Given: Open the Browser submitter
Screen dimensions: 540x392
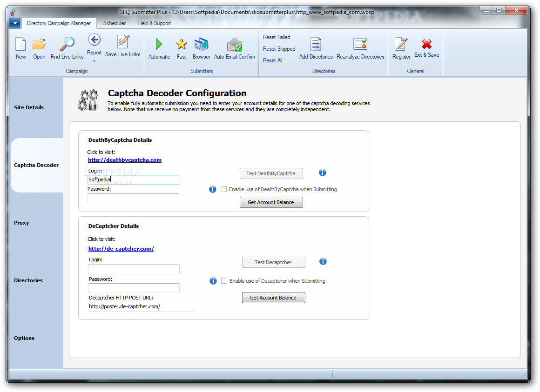Looking at the screenshot, I should tap(202, 44).
